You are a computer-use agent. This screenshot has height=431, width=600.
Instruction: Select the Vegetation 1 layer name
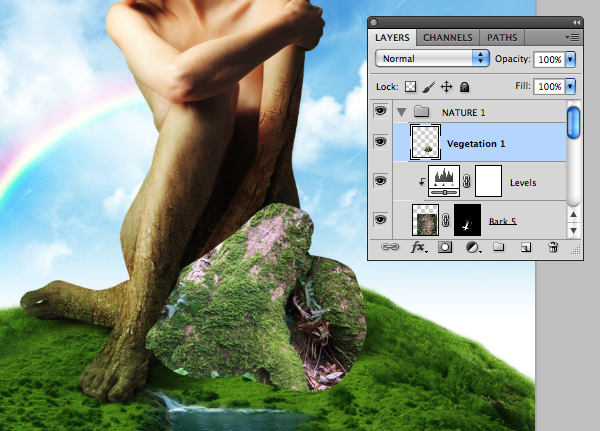click(476, 144)
